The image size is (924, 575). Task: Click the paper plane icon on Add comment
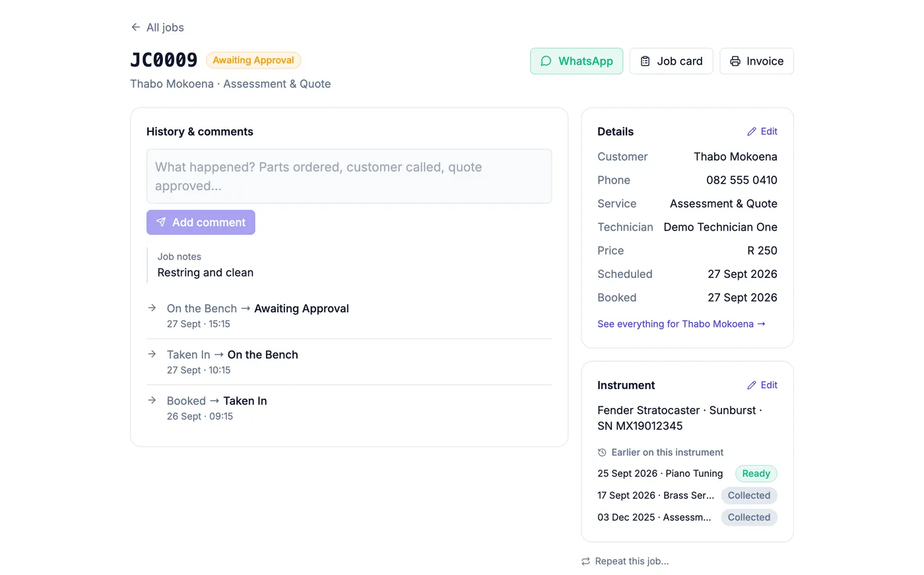point(161,222)
